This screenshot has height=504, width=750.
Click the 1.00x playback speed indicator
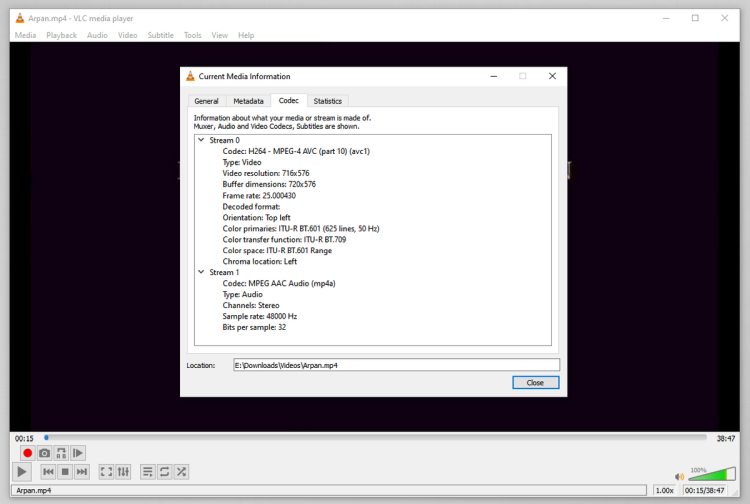point(664,490)
